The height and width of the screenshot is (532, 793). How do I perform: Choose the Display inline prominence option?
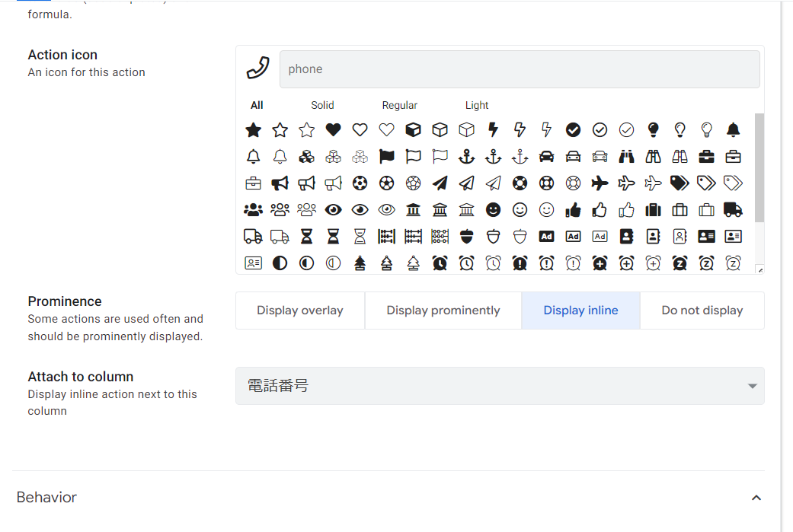click(580, 311)
